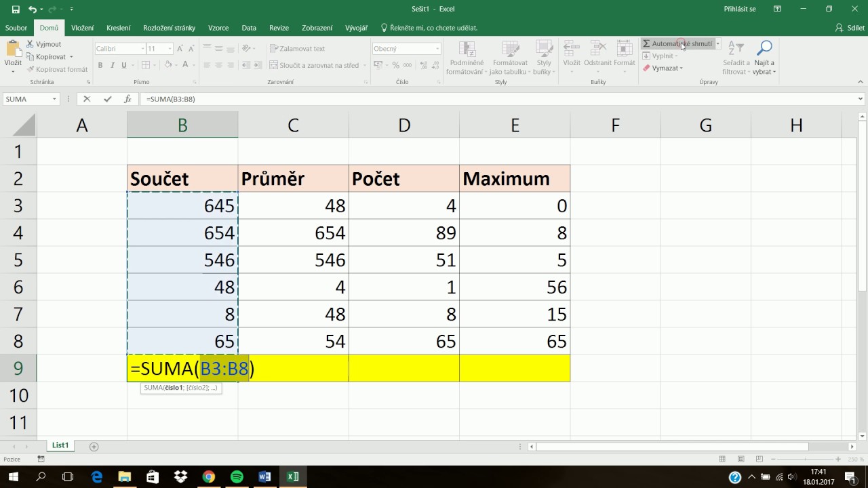Open Seřadit a filtrovat menu
The height and width of the screenshot is (488, 868).
point(736,58)
